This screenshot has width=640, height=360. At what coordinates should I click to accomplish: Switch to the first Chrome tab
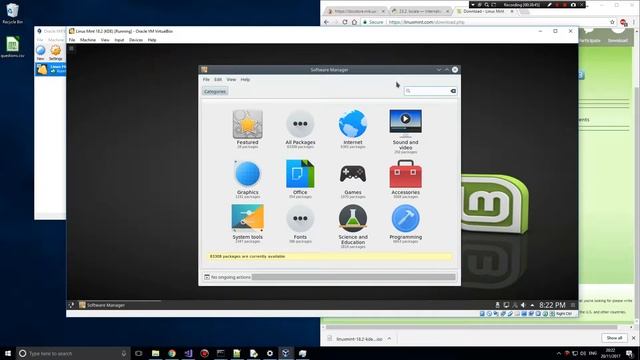click(x=356, y=11)
